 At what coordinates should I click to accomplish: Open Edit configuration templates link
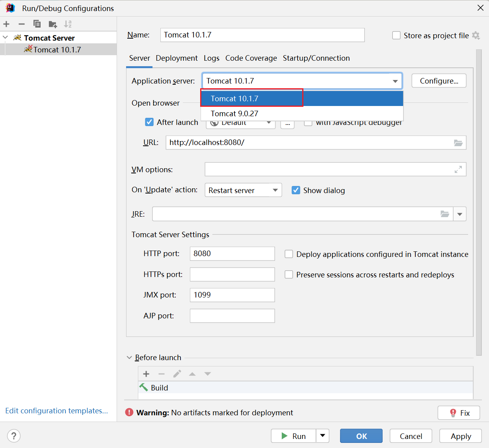point(56,411)
